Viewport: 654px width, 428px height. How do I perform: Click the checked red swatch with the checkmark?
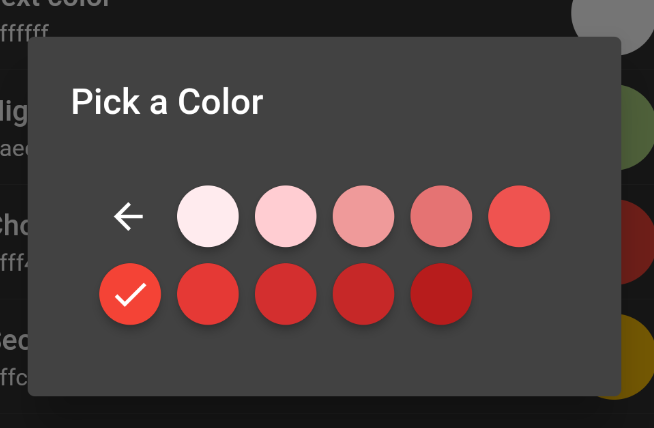[x=130, y=294]
